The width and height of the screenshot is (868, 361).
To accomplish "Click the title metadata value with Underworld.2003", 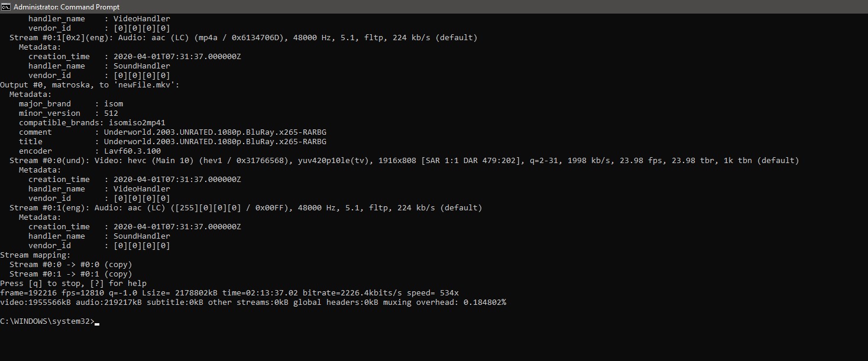I will click(215, 142).
